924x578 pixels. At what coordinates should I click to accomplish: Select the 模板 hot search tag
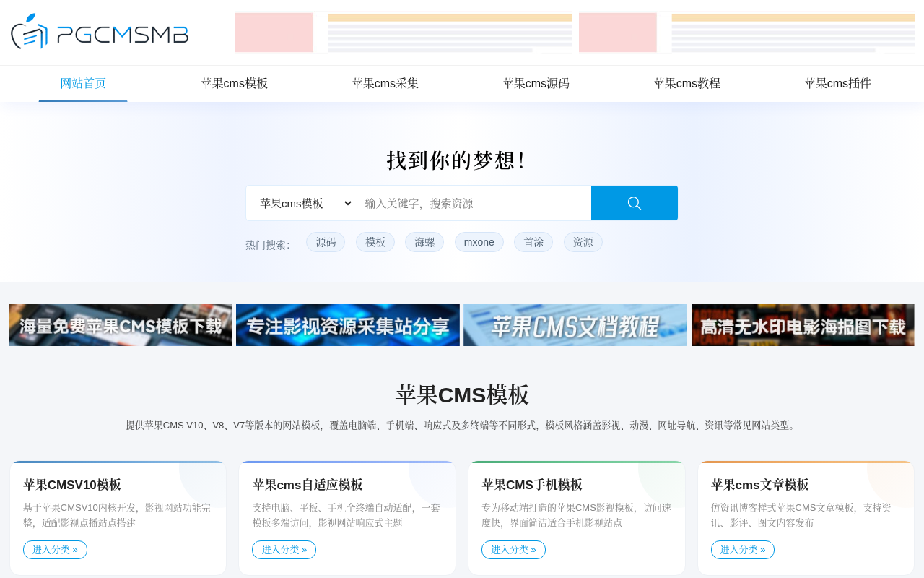(375, 242)
